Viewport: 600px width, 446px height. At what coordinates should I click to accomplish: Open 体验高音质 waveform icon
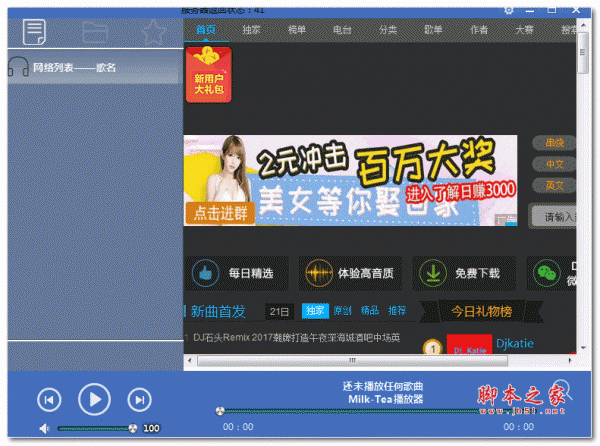pyautogui.click(x=319, y=273)
